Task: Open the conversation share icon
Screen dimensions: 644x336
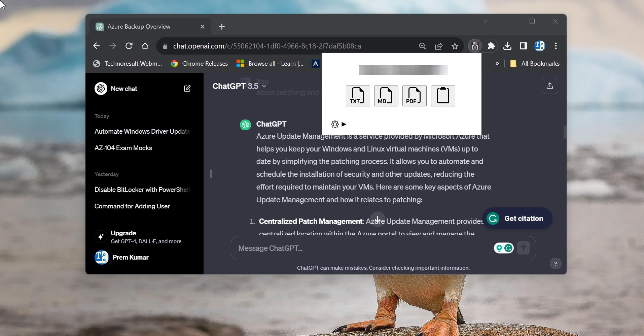Action: coord(550,86)
